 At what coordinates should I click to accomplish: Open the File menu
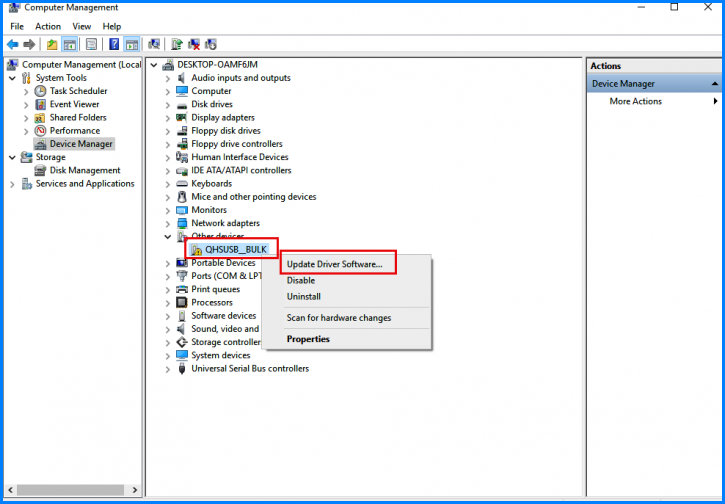17,26
